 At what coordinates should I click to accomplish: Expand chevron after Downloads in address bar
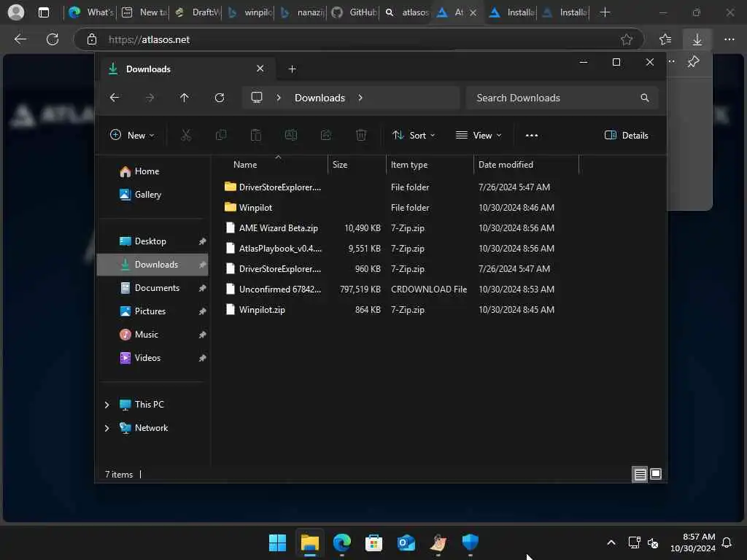pyautogui.click(x=360, y=98)
